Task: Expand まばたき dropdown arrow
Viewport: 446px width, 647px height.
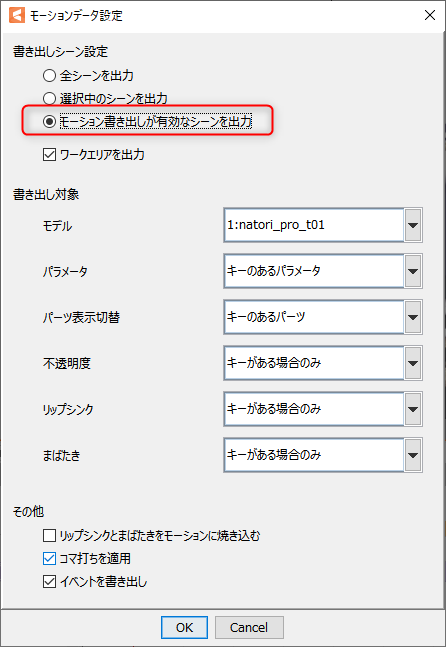Action: click(413, 455)
